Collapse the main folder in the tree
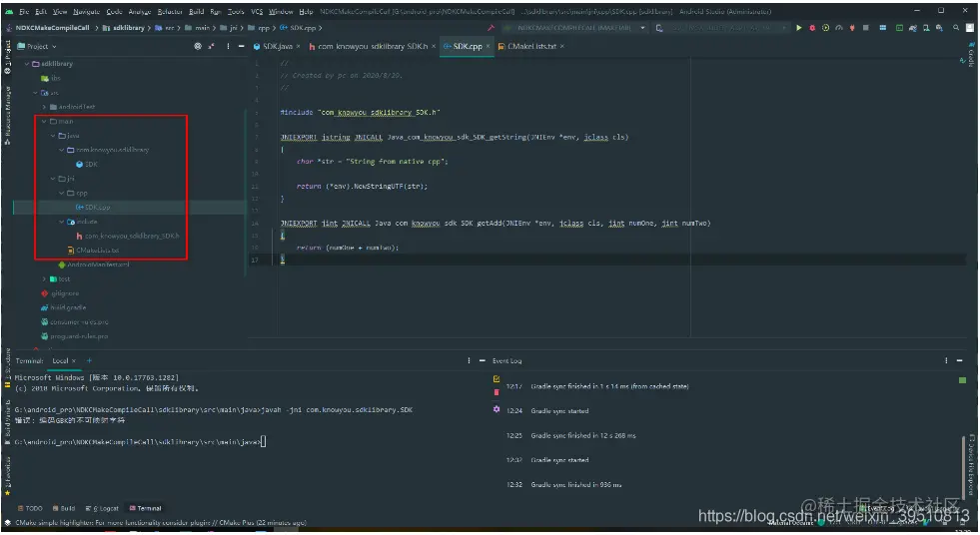This screenshot has width=980, height=535. coord(44,121)
